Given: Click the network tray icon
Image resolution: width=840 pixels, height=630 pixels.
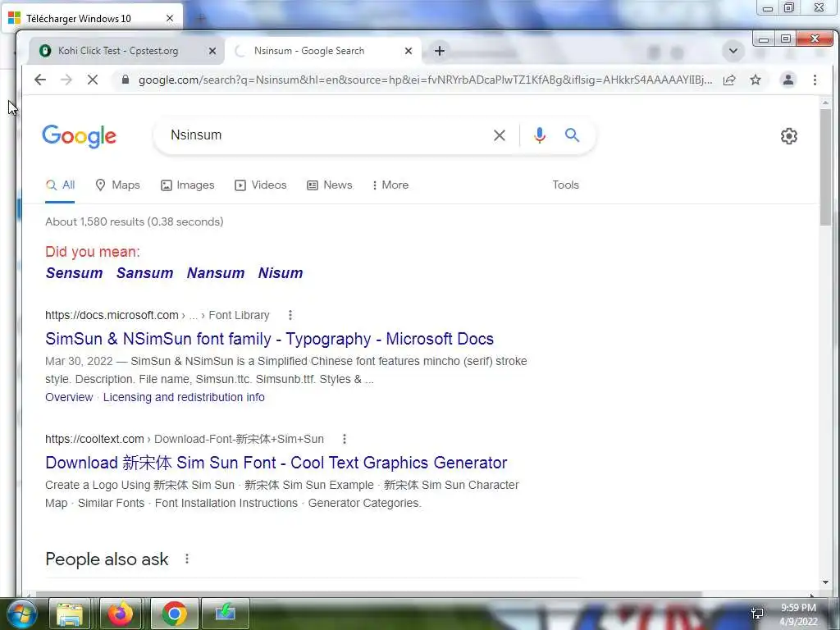Looking at the screenshot, I should (757, 613).
